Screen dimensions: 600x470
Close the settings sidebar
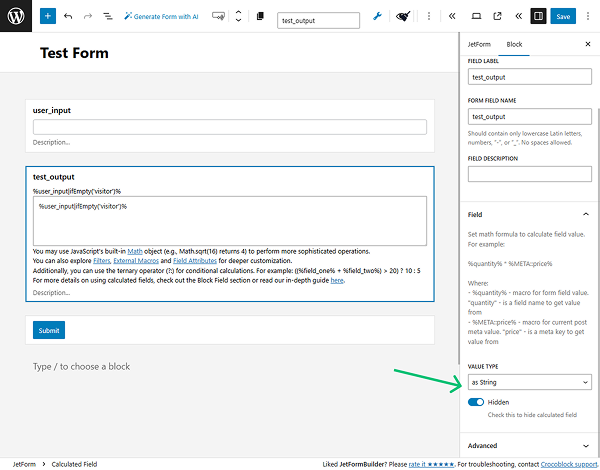[x=588, y=44]
